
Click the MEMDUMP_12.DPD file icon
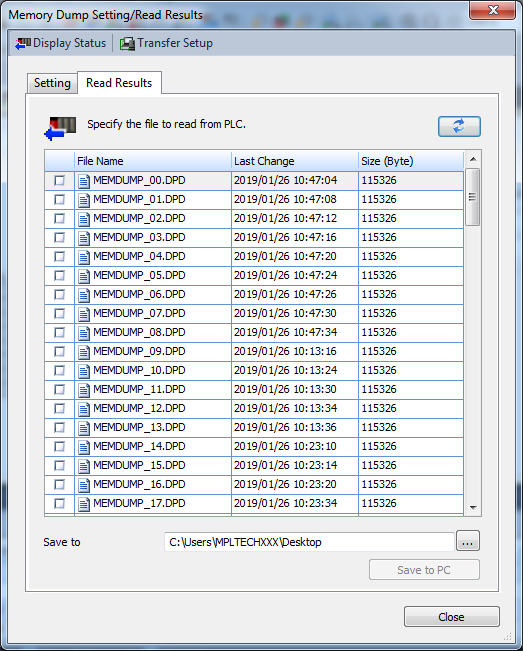84,409
